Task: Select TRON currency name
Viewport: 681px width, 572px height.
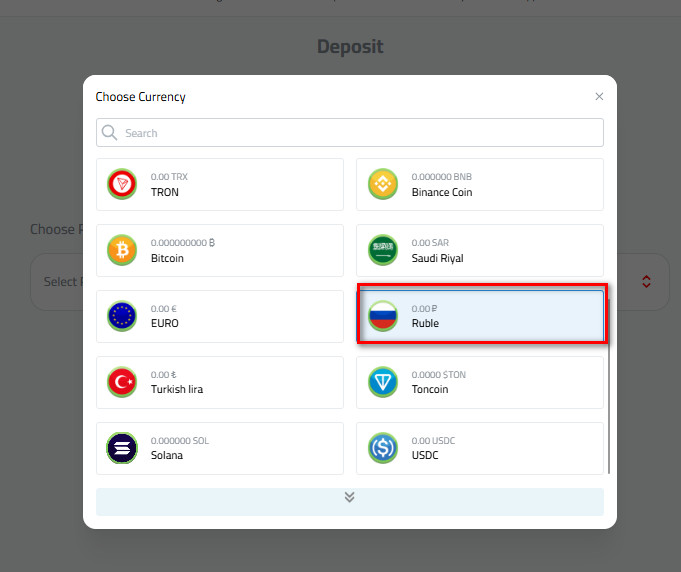Action: point(165,192)
